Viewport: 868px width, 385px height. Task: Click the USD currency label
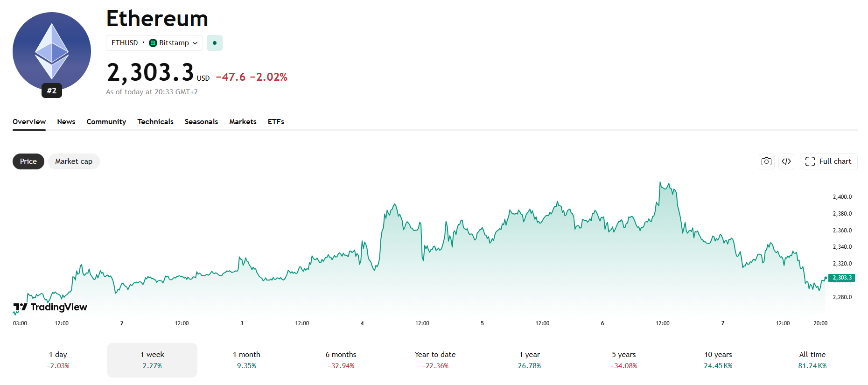click(x=203, y=78)
